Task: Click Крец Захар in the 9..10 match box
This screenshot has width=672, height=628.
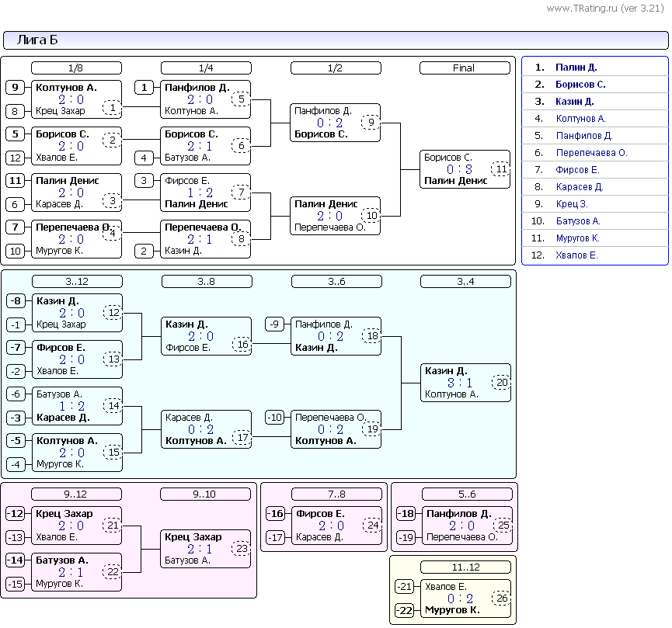Action: point(193,536)
